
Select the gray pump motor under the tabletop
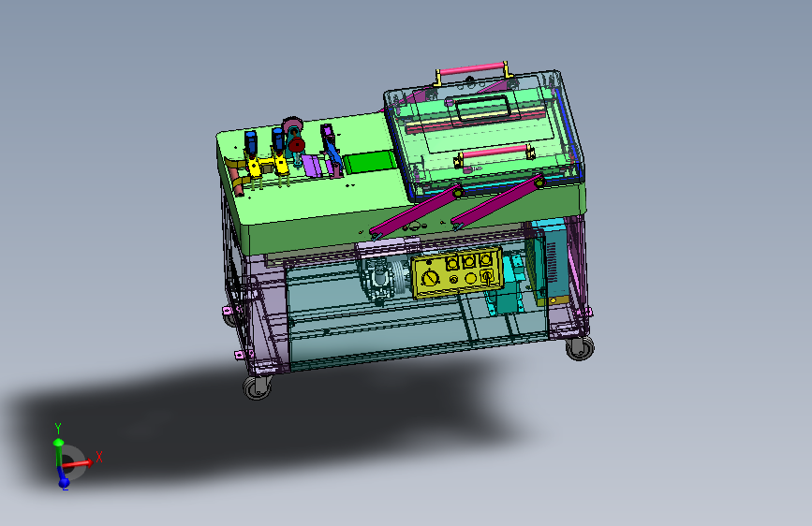382,280
